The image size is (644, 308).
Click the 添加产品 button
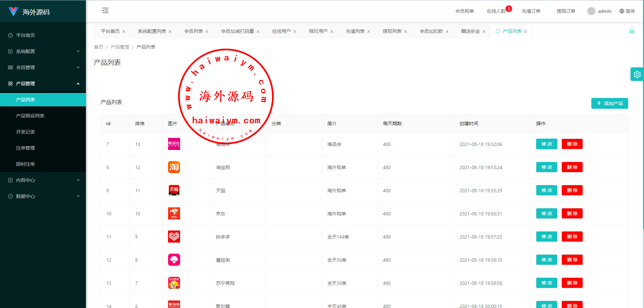point(609,103)
